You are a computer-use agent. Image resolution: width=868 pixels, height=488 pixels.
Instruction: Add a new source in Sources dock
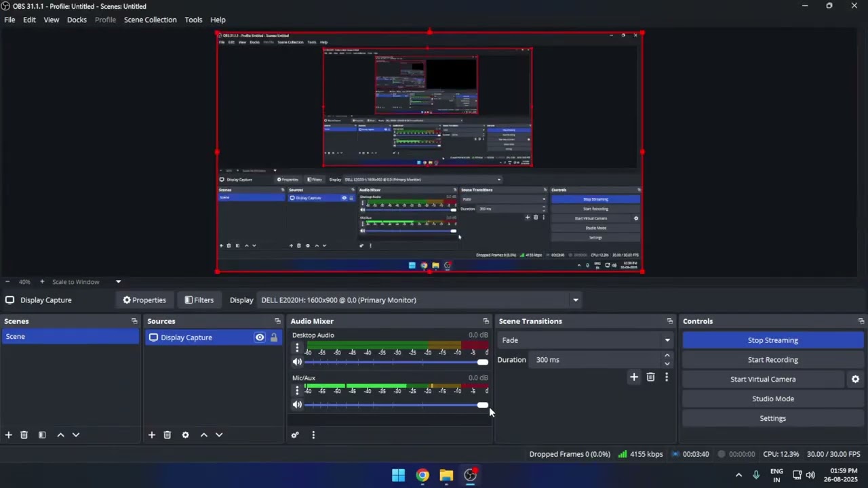point(151,434)
